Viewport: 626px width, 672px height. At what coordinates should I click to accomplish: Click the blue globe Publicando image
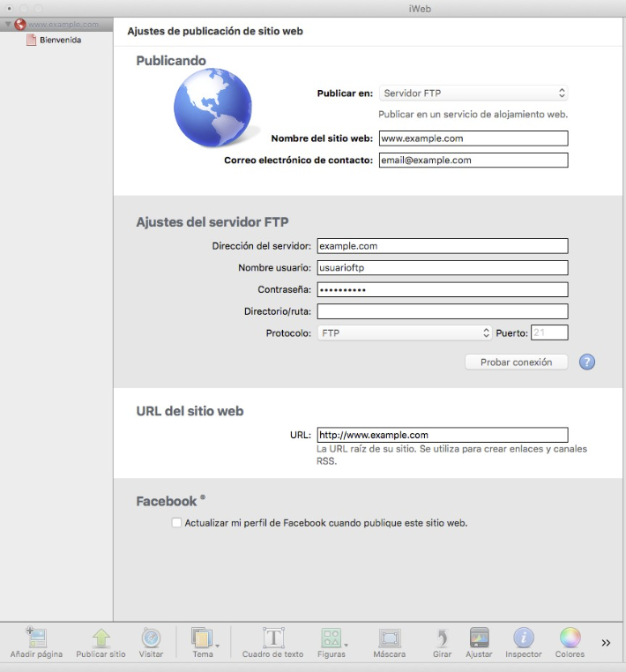213,108
